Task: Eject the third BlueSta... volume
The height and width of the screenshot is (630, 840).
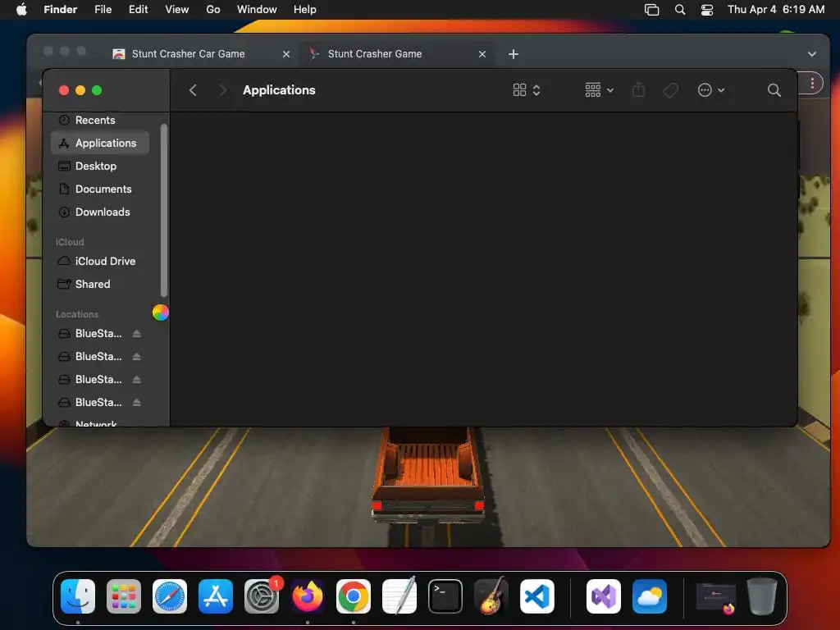Action: click(x=137, y=380)
